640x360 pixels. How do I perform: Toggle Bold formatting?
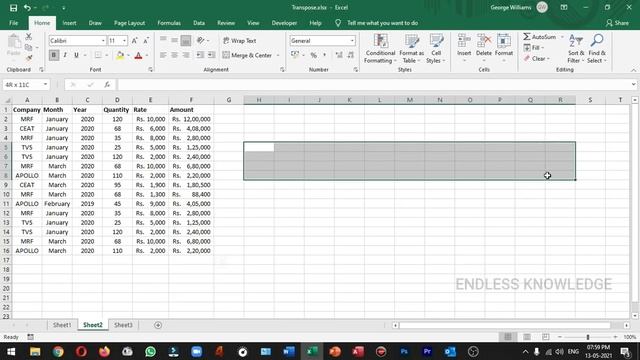(53, 55)
